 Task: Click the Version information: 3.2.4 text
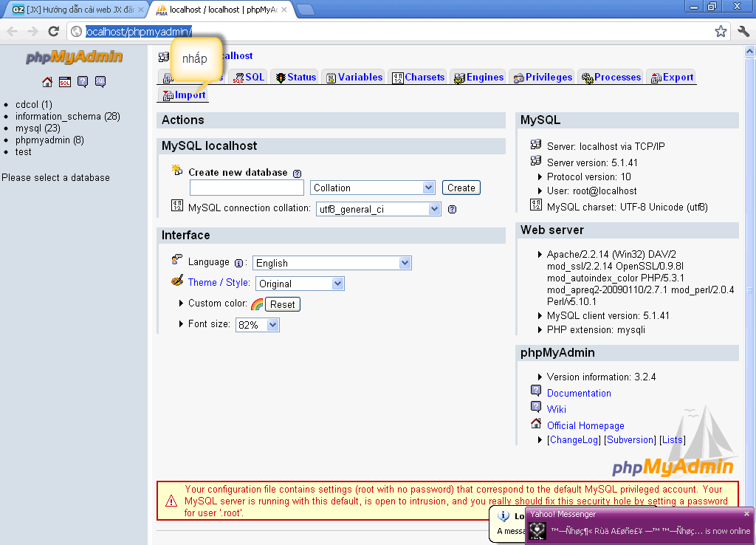point(601,377)
